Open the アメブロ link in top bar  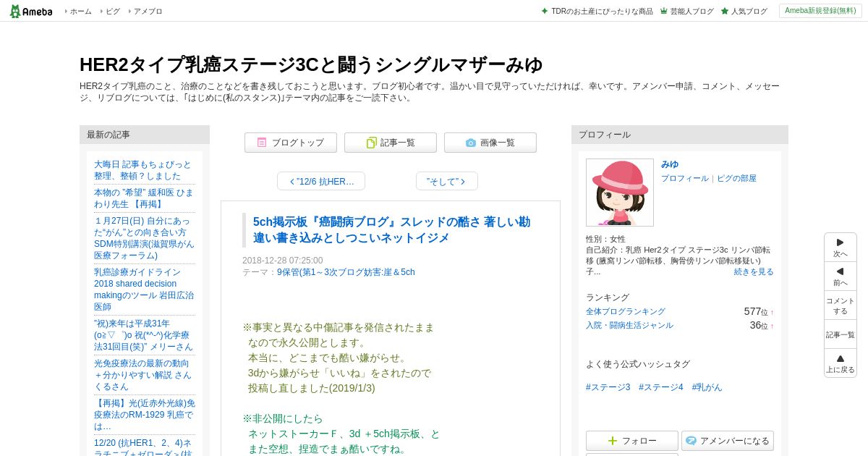pos(148,12)
